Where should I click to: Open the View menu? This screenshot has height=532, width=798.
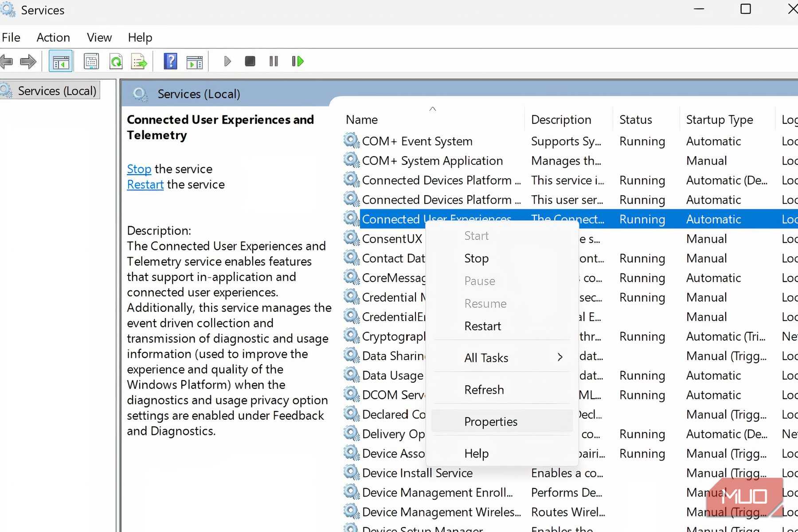coord(99,37)
